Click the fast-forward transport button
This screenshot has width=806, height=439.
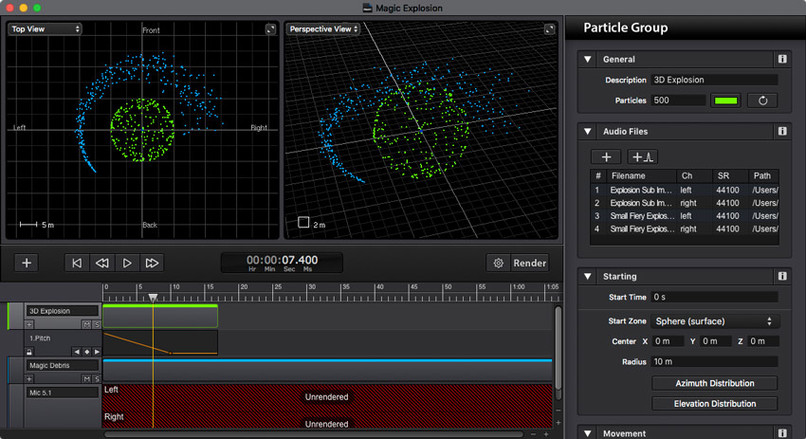point(152,263)
